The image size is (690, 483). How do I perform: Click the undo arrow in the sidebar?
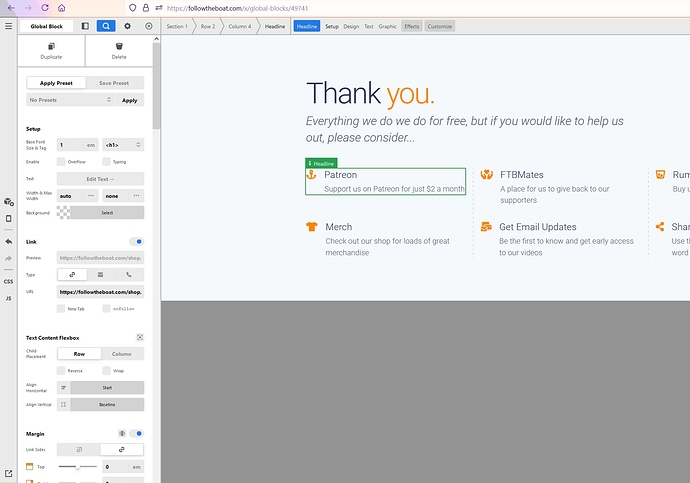click(8, 242)
